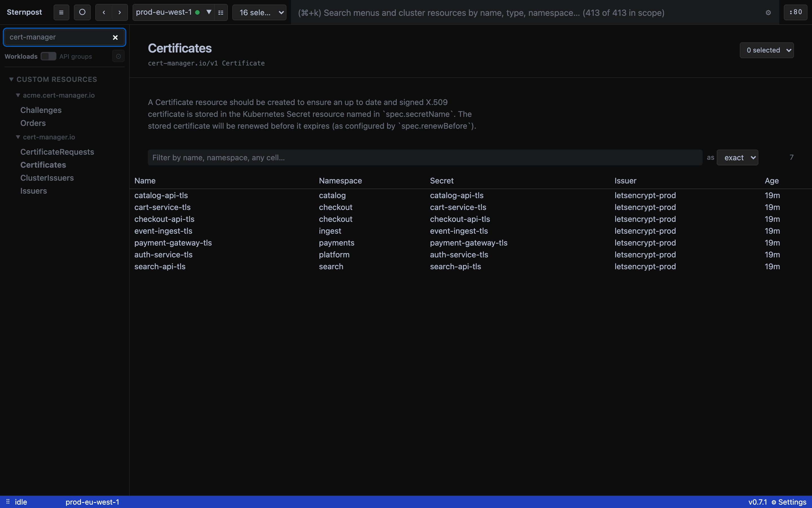Open the auth-service-tls certificate name
The image size is (812, 508).
[x=164, y=255]
